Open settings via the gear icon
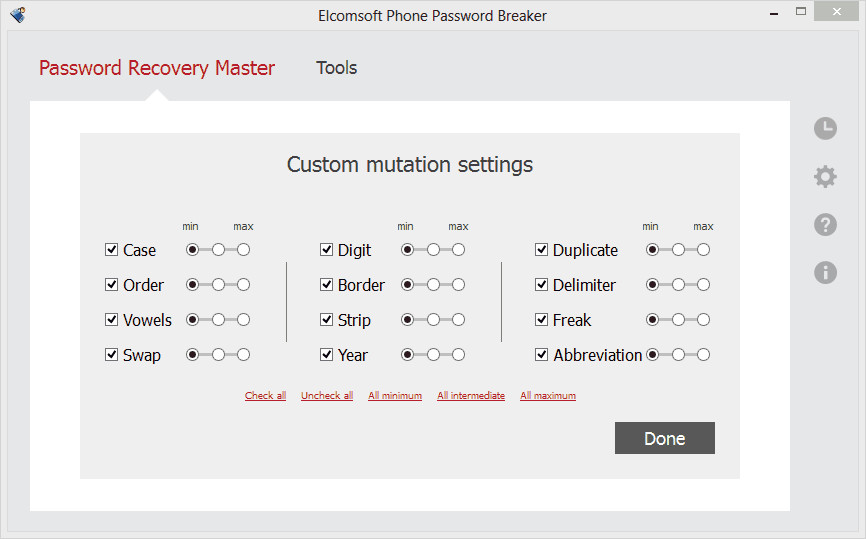Image resolution: width=866 pixels, height=539 pixels. tap(825, 177)
